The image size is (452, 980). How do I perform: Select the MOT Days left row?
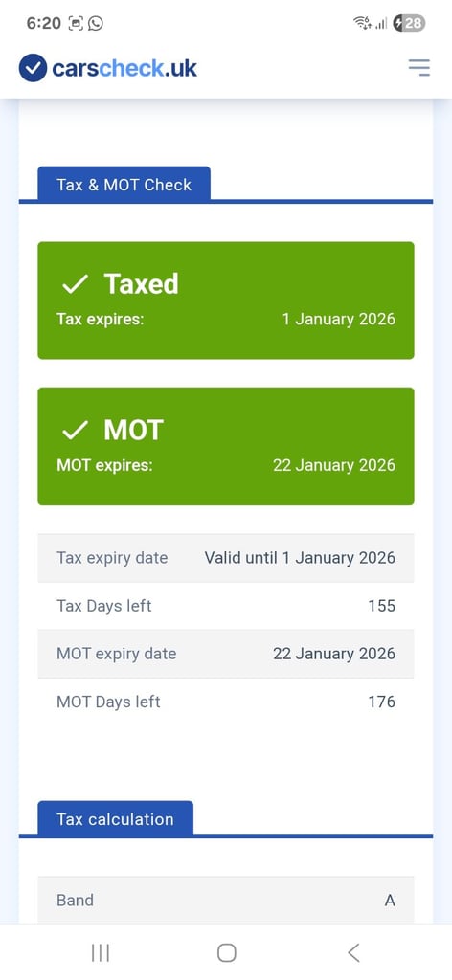[x=226, y=702]
